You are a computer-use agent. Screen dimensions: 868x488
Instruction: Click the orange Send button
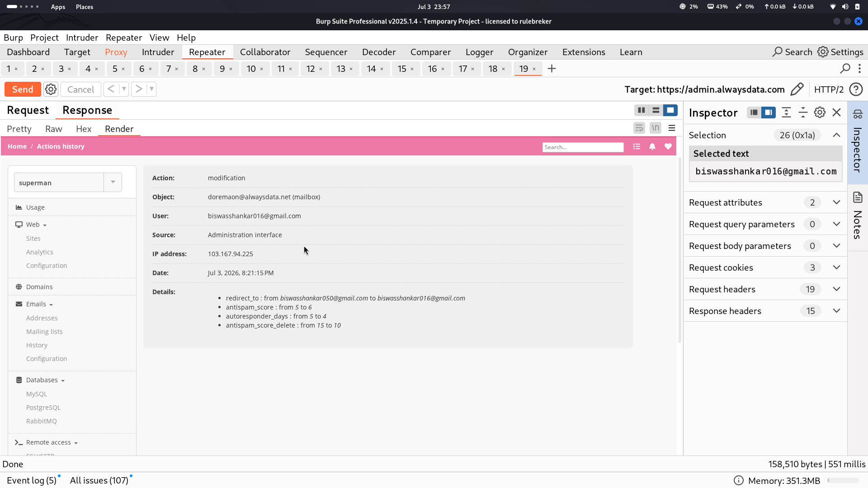(x=23, y=89)
